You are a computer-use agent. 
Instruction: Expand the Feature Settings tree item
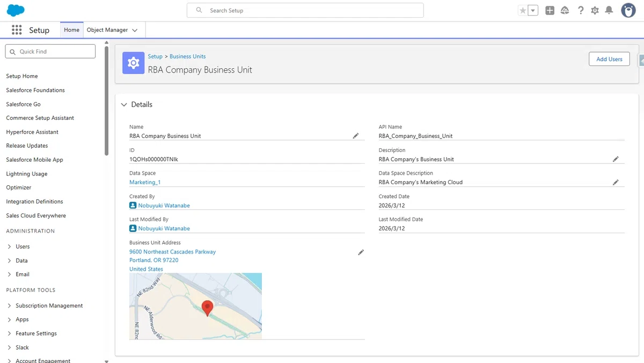(10, 333)
